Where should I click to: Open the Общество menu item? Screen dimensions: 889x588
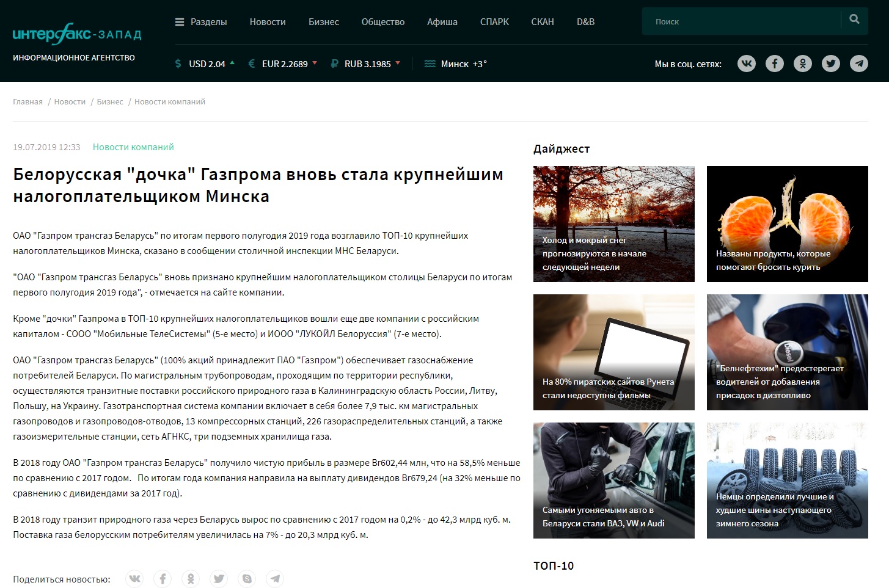click(x=383, y=22)
